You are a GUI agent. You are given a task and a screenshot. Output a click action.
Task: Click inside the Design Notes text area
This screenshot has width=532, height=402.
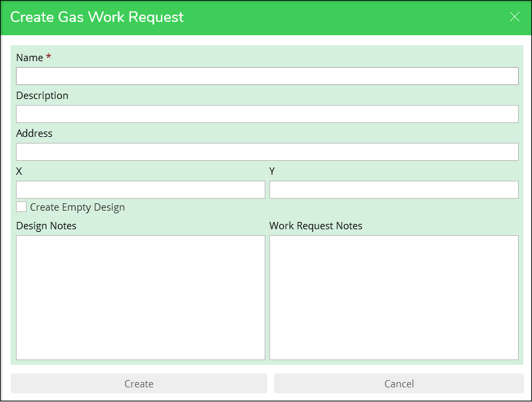[140, 298]
